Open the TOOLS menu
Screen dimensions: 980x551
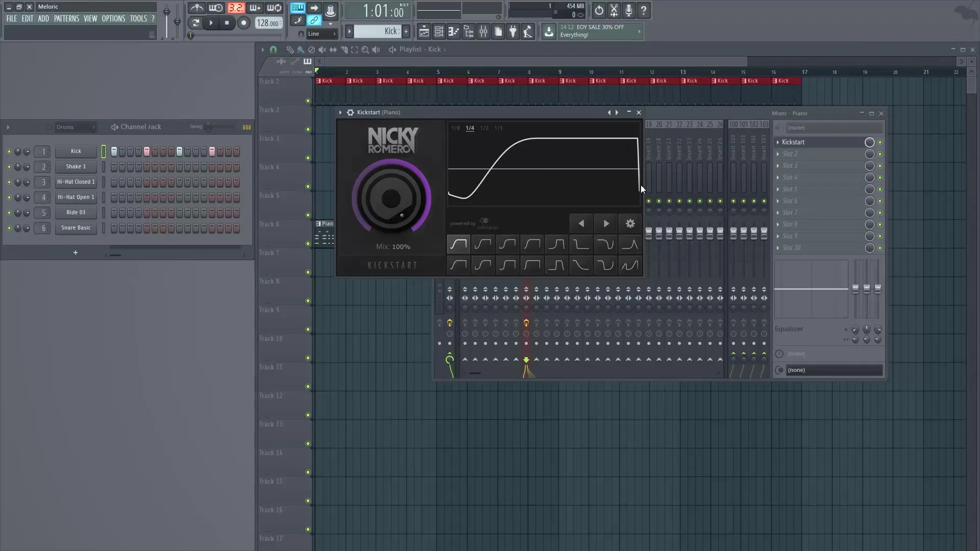point(138,18)
